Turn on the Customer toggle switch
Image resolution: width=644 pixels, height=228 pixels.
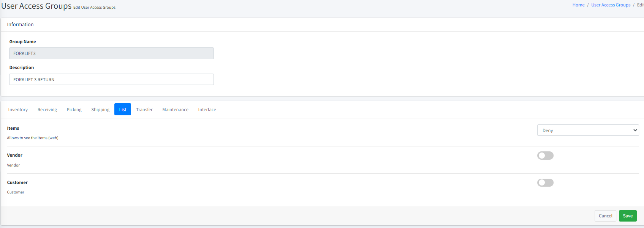pos(545,183)
